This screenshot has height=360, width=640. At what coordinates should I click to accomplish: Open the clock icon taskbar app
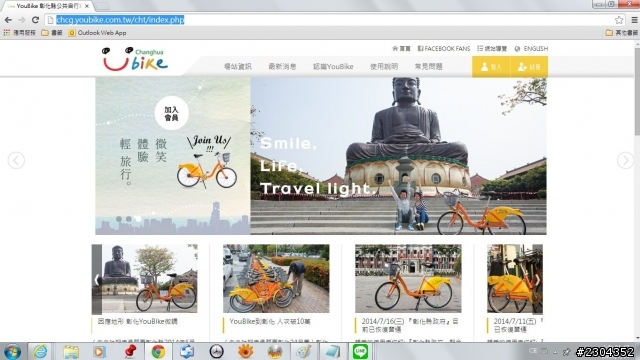click(x=216, y=351)
